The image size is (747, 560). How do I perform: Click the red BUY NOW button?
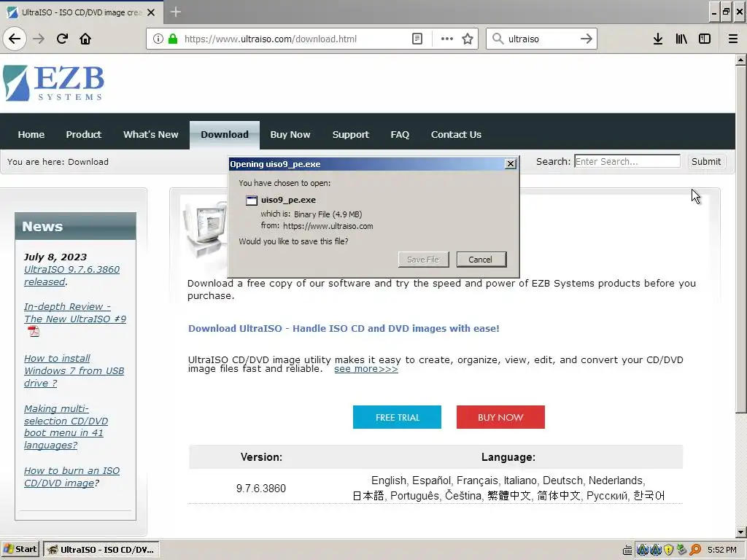(500, 417)
